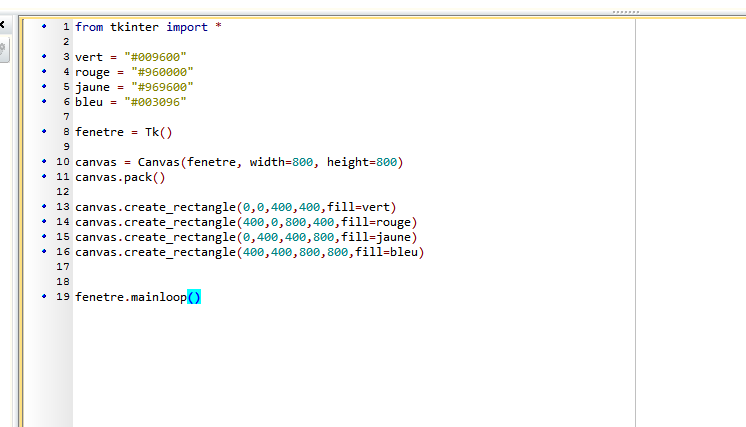Select the gutter dot for line 16
The image size is (746, 427).
44,252
